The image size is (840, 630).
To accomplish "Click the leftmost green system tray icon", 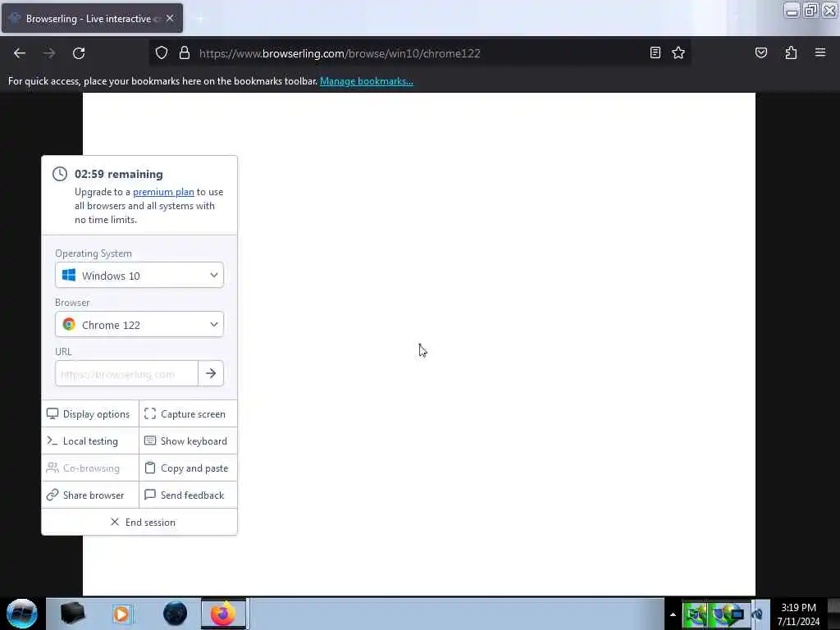I will 696,614.
